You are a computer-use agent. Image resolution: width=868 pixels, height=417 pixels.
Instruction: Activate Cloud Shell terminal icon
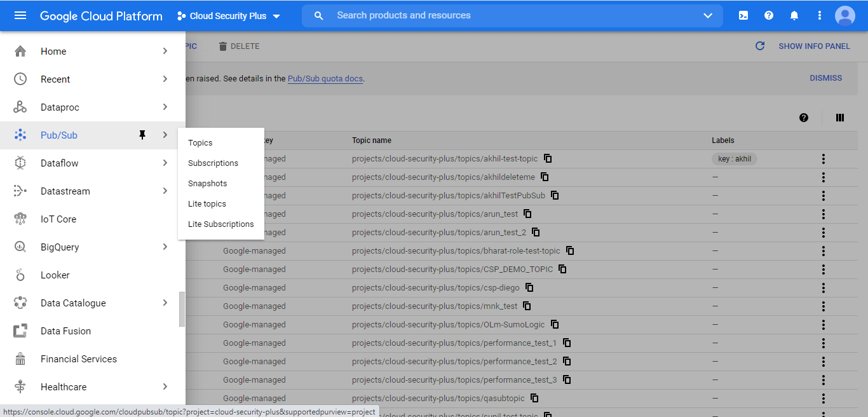743,16
